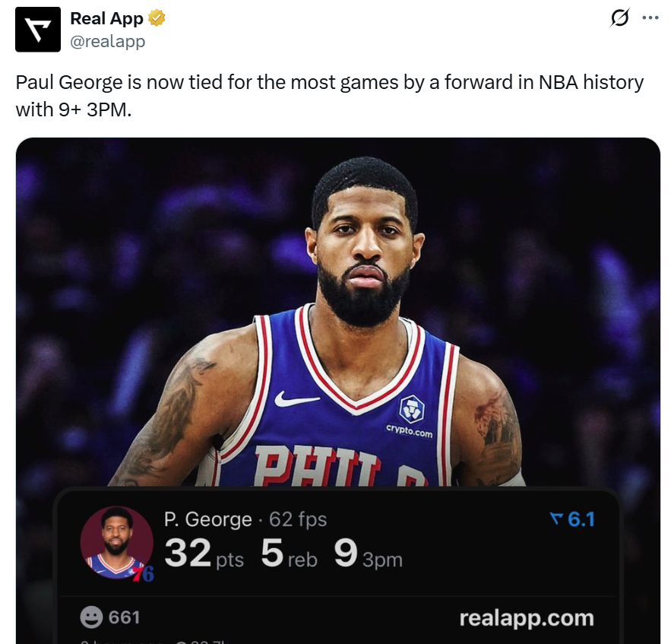Open the Grok explain-post icon
Screen dimensions: 671x644
coord(620,17)
